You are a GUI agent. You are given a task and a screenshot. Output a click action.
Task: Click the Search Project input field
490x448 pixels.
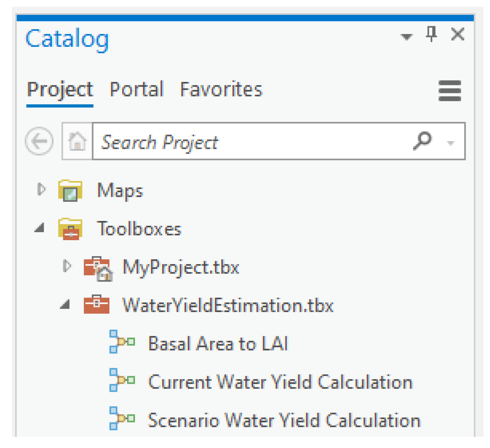tap(249, 141)
